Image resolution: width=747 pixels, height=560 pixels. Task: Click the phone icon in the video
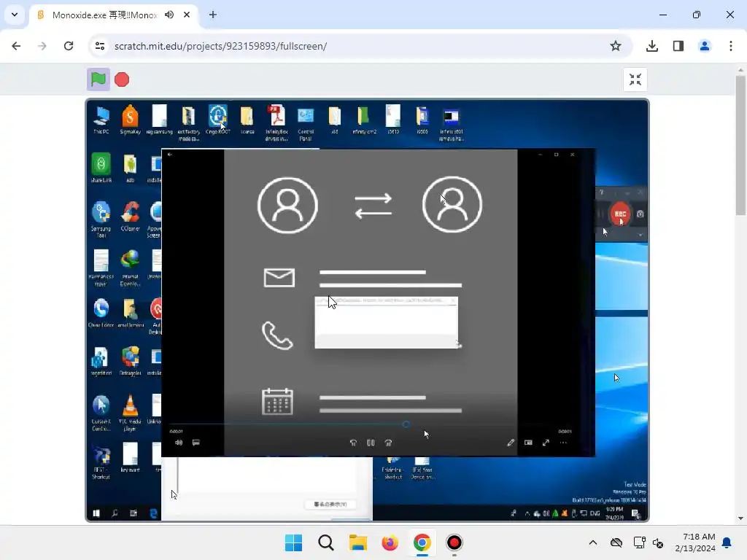coord(277,335)
